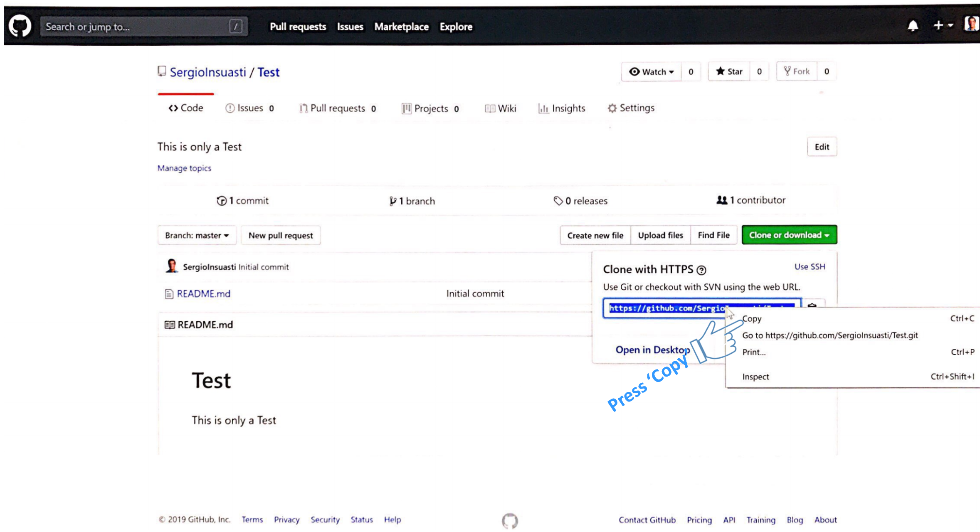The height and width of the screenshot is (532, 980).
Task: Fork the repository using Fork button
Action: pos(797,71)
